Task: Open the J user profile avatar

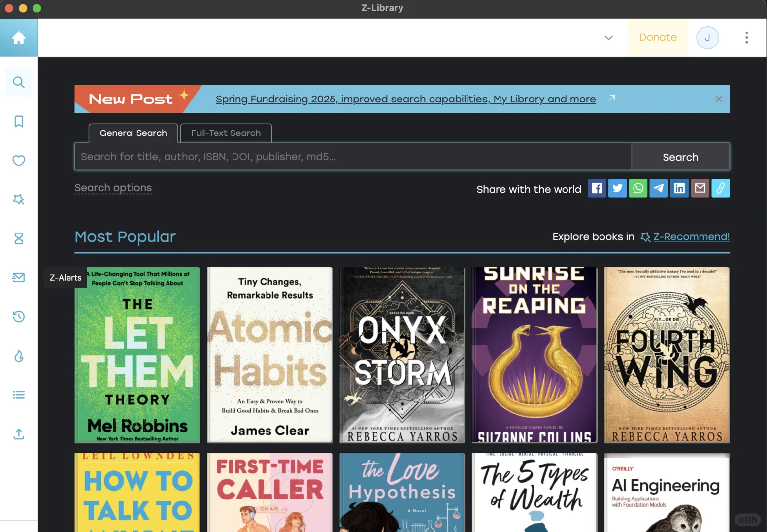Action: point(707,38)
